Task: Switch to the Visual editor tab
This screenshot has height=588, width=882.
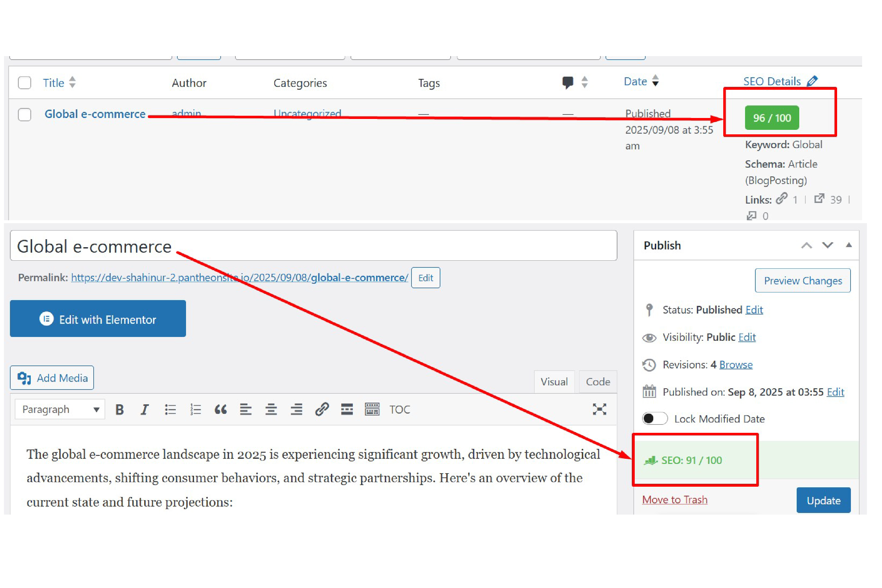Action: point(554,382)
